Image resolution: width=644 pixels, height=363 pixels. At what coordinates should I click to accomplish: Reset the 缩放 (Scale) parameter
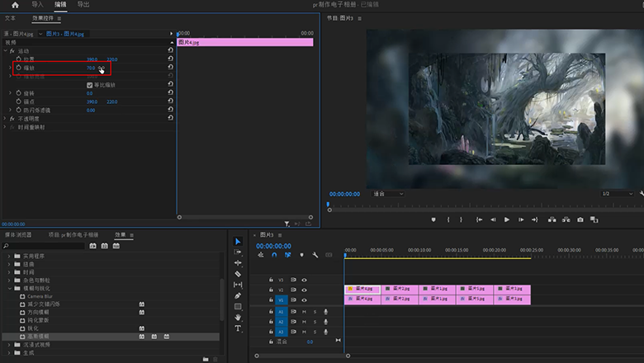click(170, 67)
